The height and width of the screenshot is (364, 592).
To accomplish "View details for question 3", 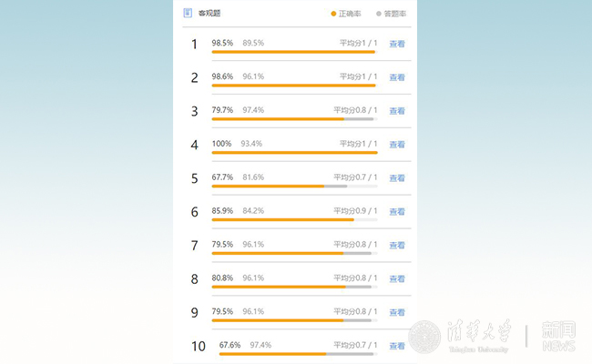I will 397,111.
